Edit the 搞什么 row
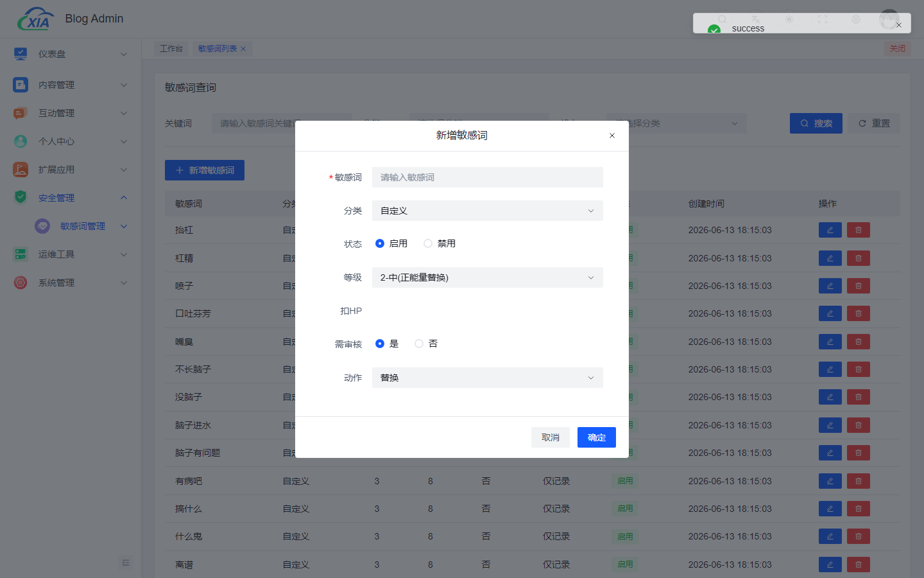 tap(830, 509)
